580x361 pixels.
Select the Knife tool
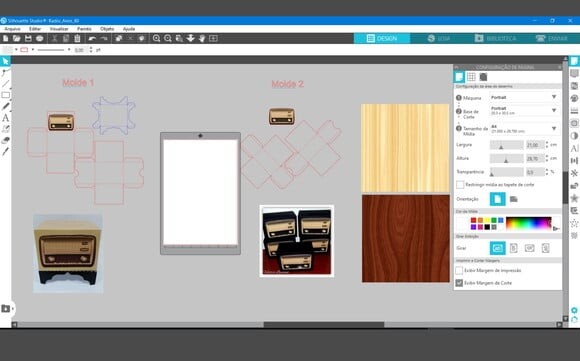pos(5,152)
